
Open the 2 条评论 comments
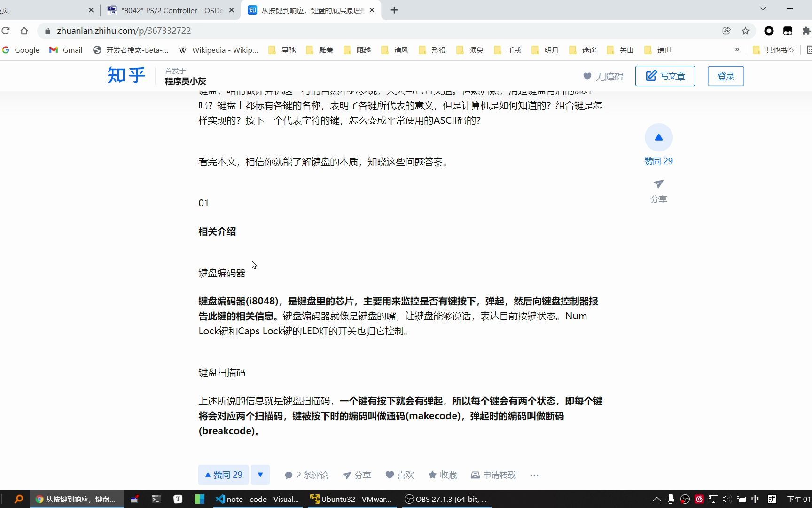click(306, 475)
